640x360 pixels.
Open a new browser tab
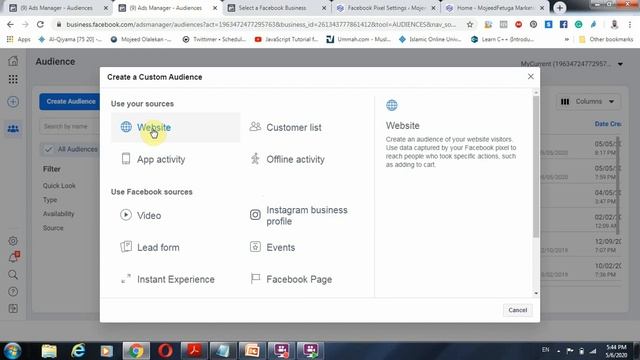point(560,8)
